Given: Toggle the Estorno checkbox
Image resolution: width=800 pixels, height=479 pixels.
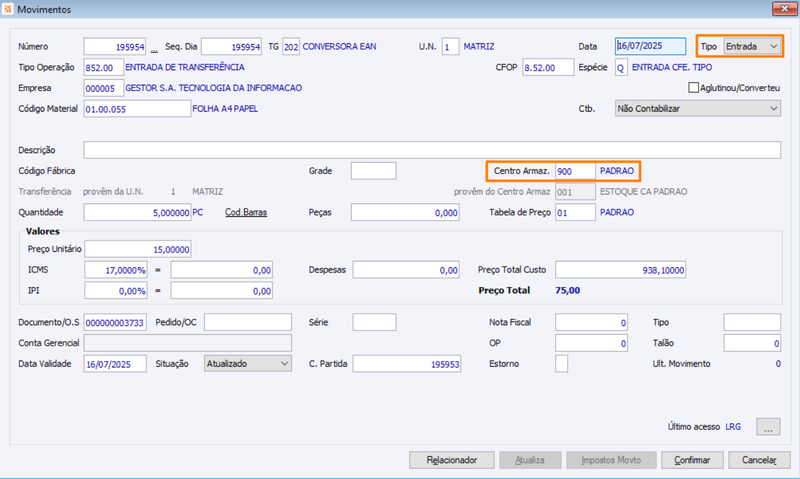Looking at the screenshot, I should (x=561, y=364).
